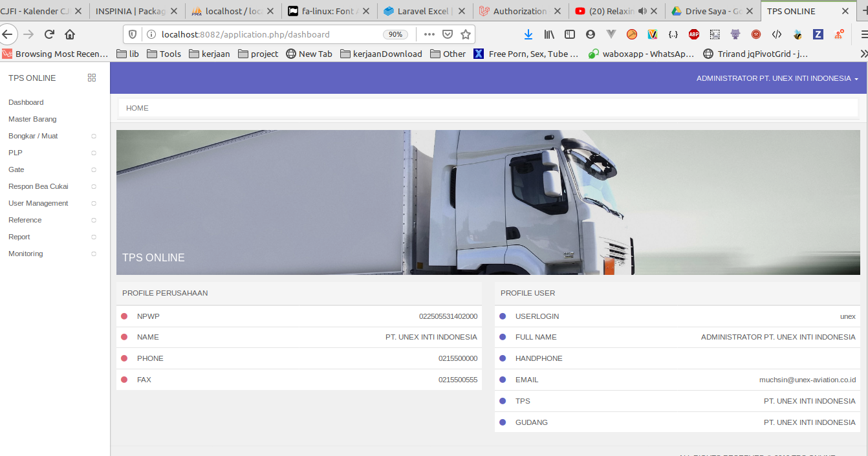
Task: Expand the User Management submenu
Action: [93, 203]
